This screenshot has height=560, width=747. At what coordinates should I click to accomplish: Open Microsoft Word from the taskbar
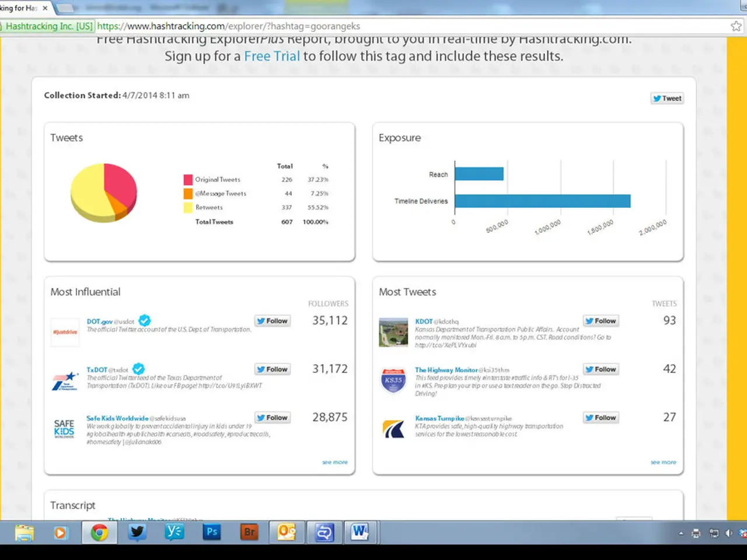(x=361, y=532)
